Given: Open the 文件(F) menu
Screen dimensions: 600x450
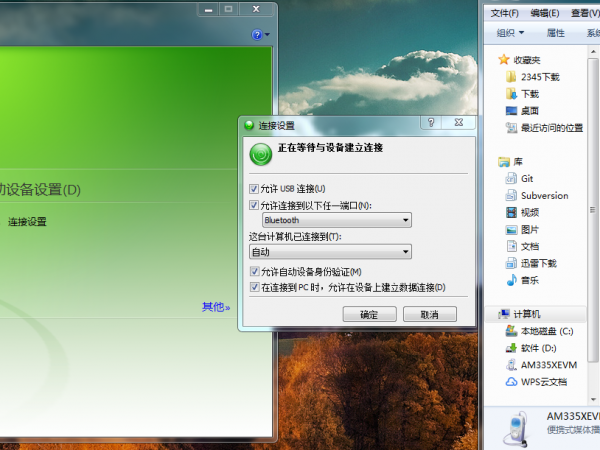Looking at the screenshot, I should pyautogui.click(x=503, y=13).
